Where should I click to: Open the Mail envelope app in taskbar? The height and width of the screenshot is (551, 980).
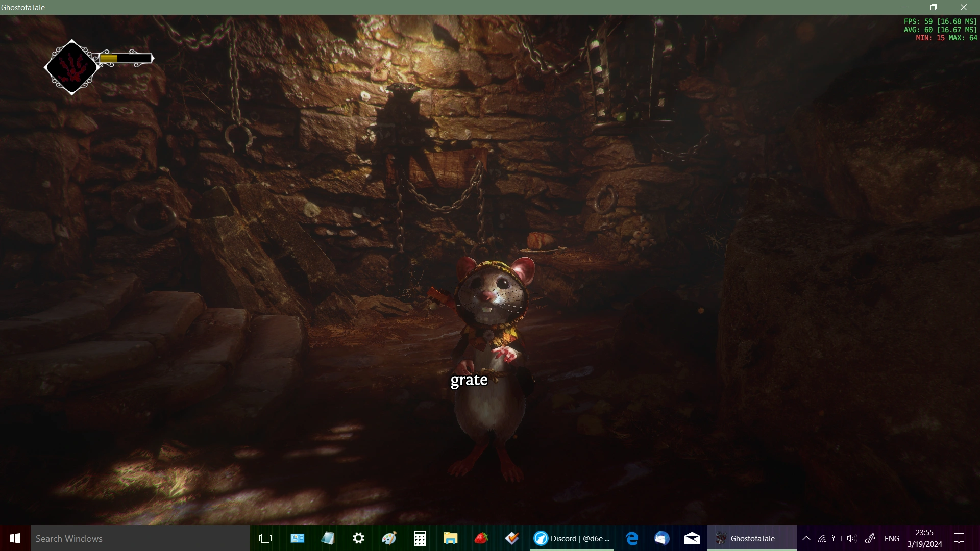click(x=692, y=538)
